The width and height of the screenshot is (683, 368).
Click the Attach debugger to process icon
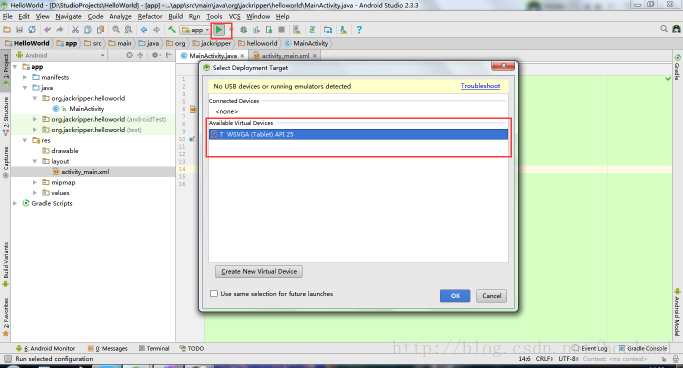coord(269,30)
